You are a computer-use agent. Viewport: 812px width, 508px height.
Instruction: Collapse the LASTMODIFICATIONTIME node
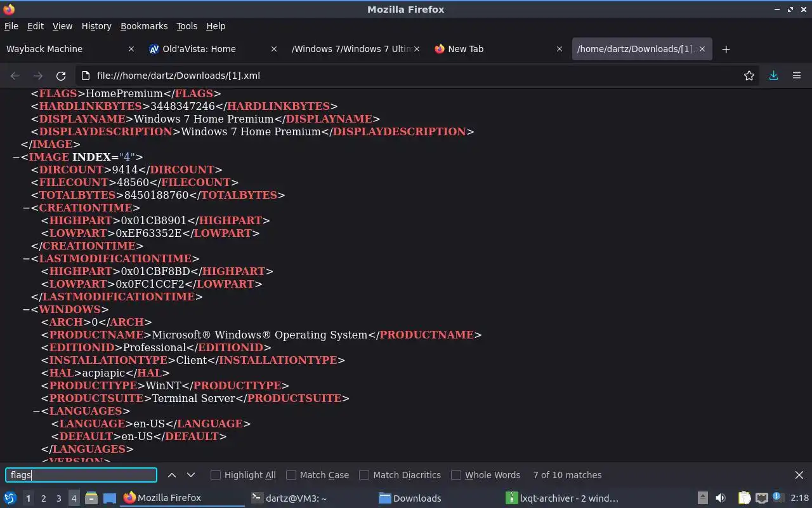point(26,258)
